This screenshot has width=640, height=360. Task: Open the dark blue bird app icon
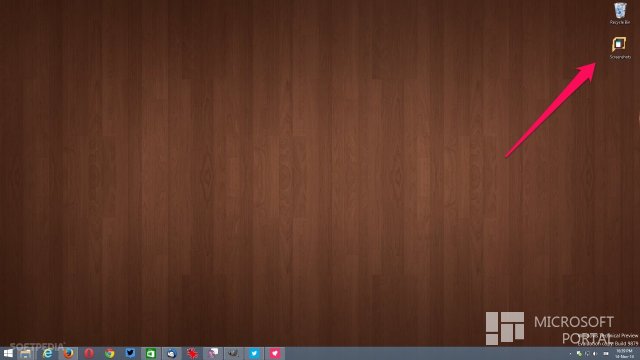130,353
